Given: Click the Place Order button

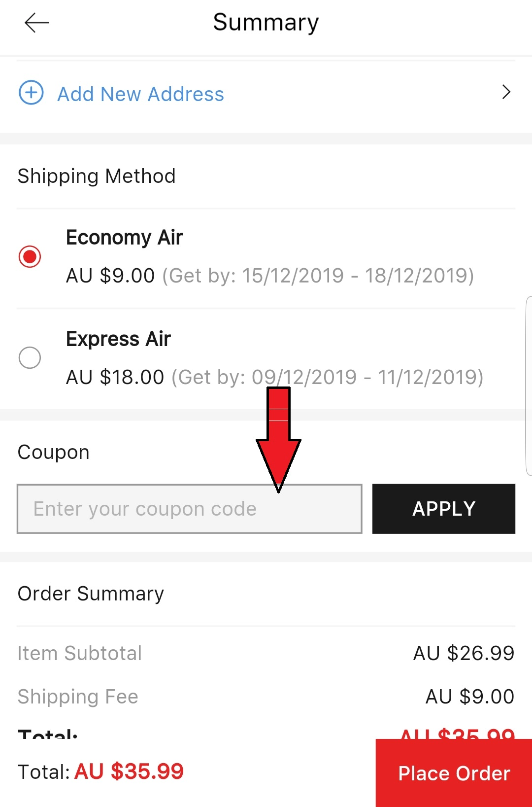Looking at the screenshot, I should [x=454, y=773].
